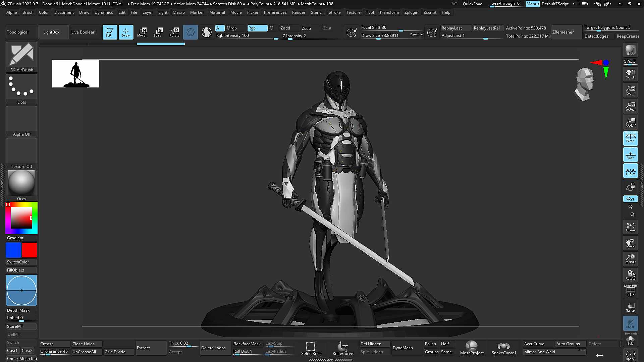
Task: Select the KnifeCurve brush icon
Action: (342, 348)
